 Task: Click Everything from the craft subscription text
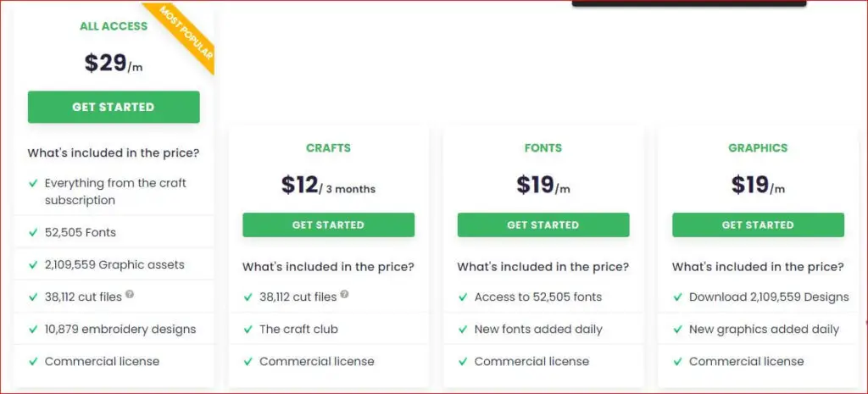(115, 191)
